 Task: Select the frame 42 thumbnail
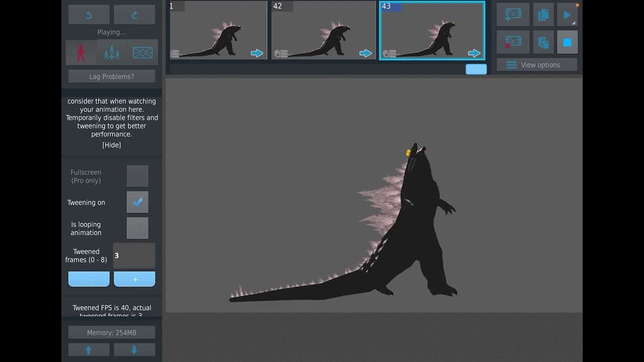click(x=324, y=30)
